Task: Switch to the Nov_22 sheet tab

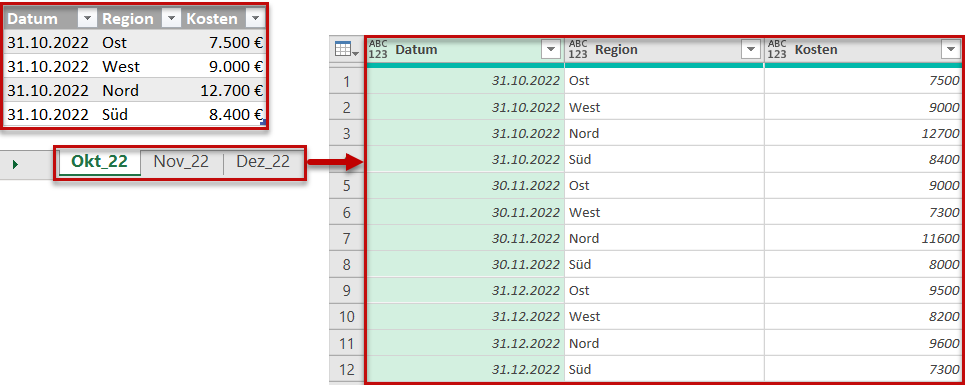Action: point(181,162)
